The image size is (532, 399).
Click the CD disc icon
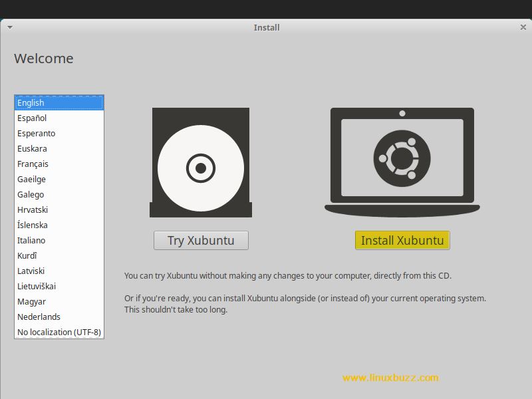(201, 162)
